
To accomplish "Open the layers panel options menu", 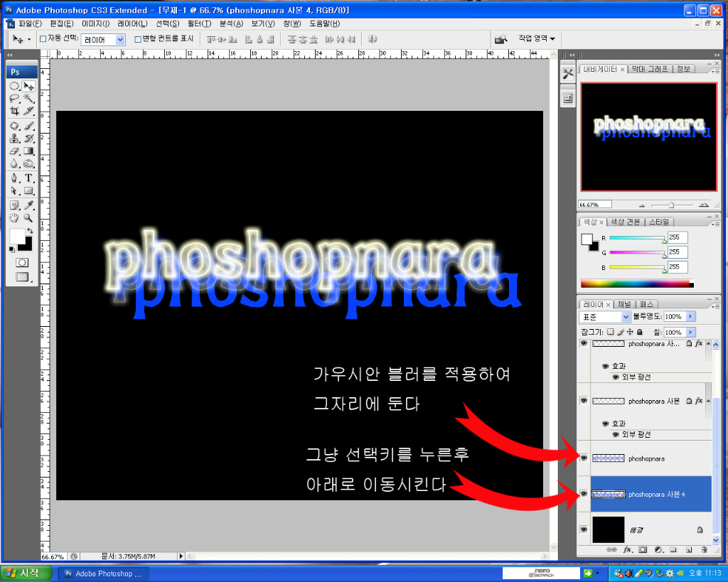I will pos(715,306).
